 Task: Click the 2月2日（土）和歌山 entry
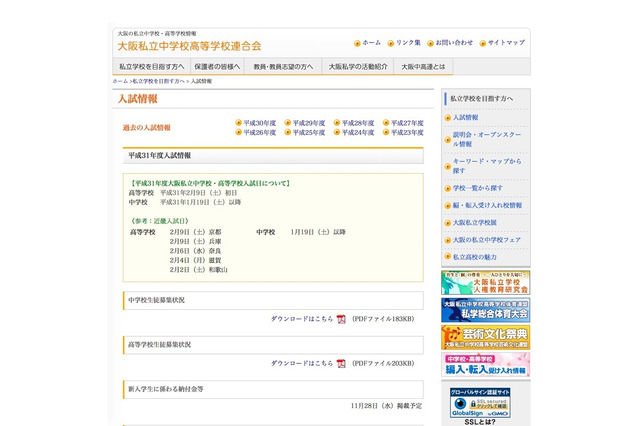coord(198,270)
